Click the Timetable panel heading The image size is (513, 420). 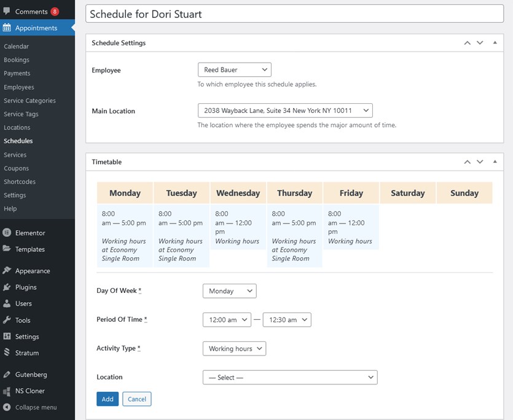click(x=107, y=162)
